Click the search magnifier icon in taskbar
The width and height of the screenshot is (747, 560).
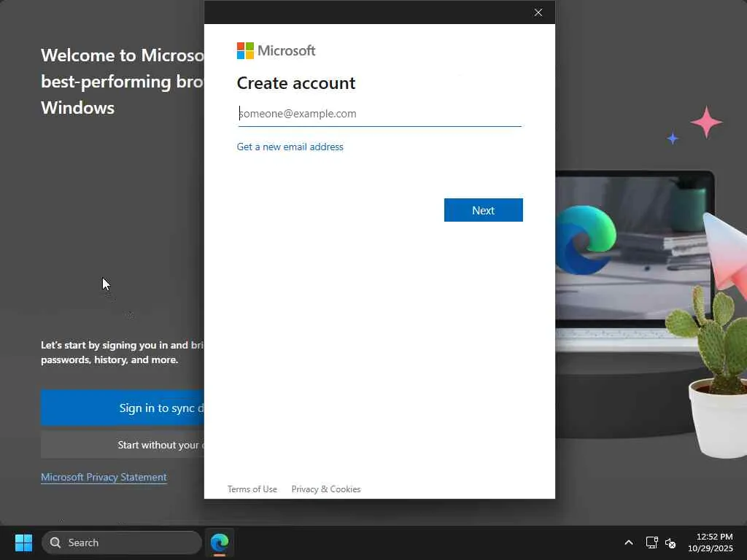coord(55,542)
